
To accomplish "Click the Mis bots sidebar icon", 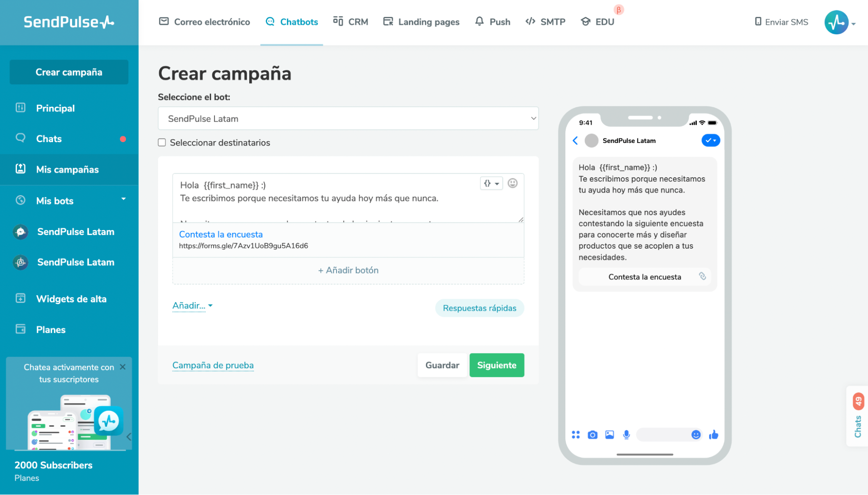I will point(20,200).
